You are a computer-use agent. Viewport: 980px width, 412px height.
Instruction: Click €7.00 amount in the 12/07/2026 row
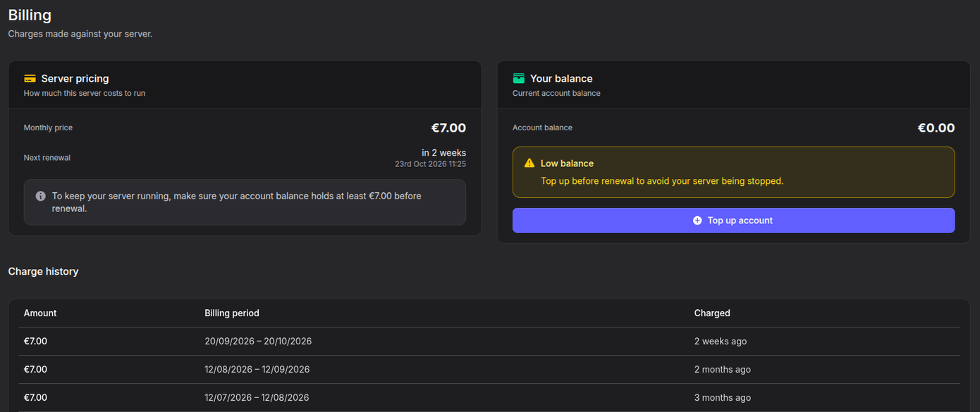click(35, 397)
